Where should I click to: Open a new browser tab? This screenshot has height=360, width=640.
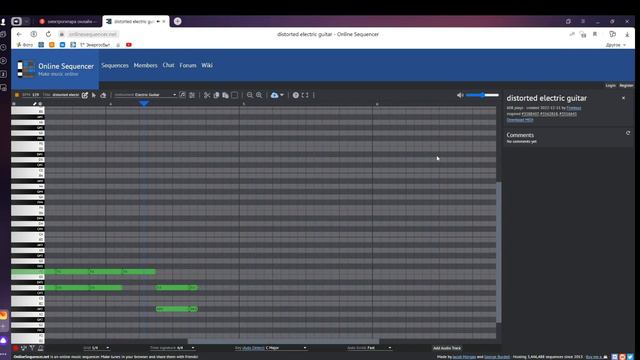coord(178,21)
